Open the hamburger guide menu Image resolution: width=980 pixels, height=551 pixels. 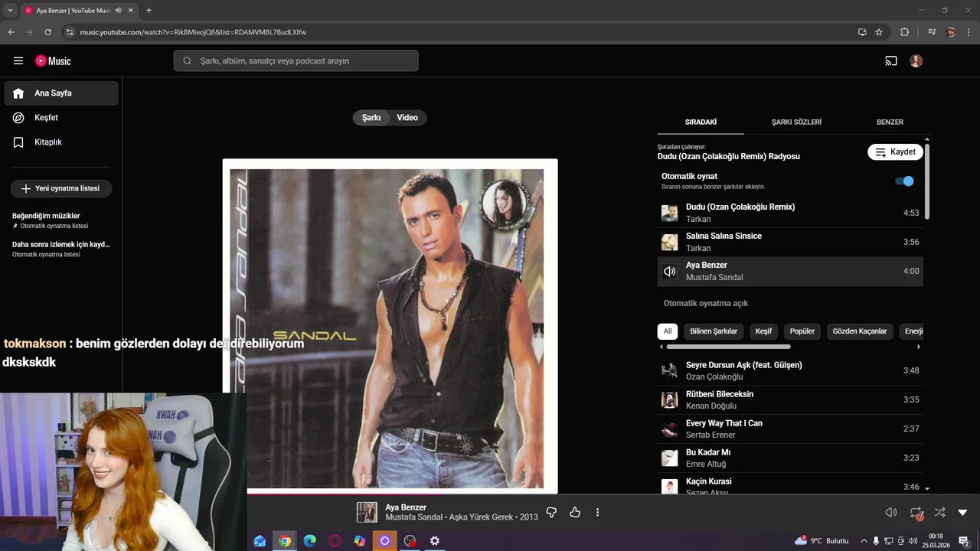[18, 61]
